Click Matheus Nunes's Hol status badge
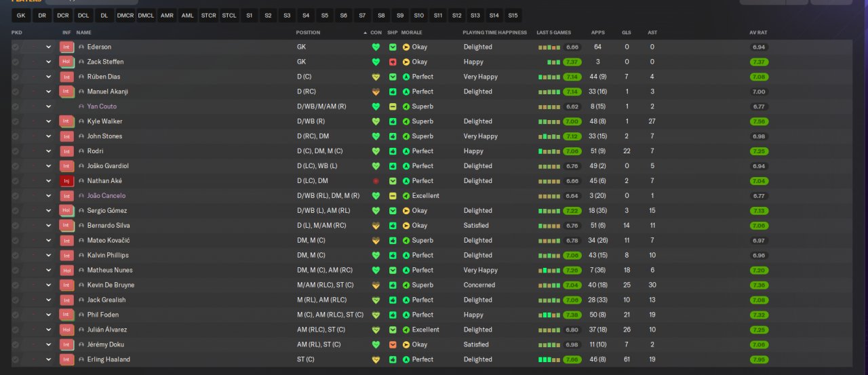Screen dimensions: 868x375 point(66,270)
